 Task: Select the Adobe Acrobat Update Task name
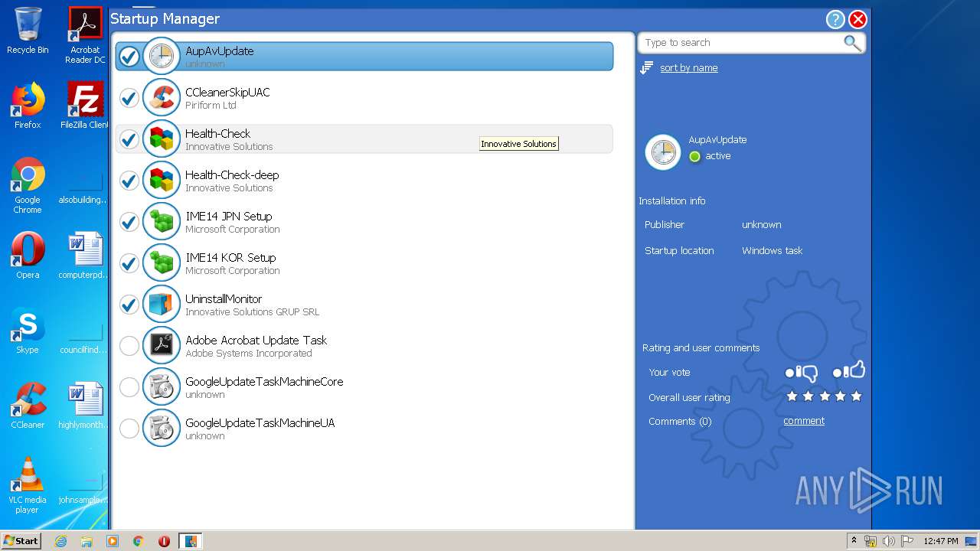coord(256,340)
